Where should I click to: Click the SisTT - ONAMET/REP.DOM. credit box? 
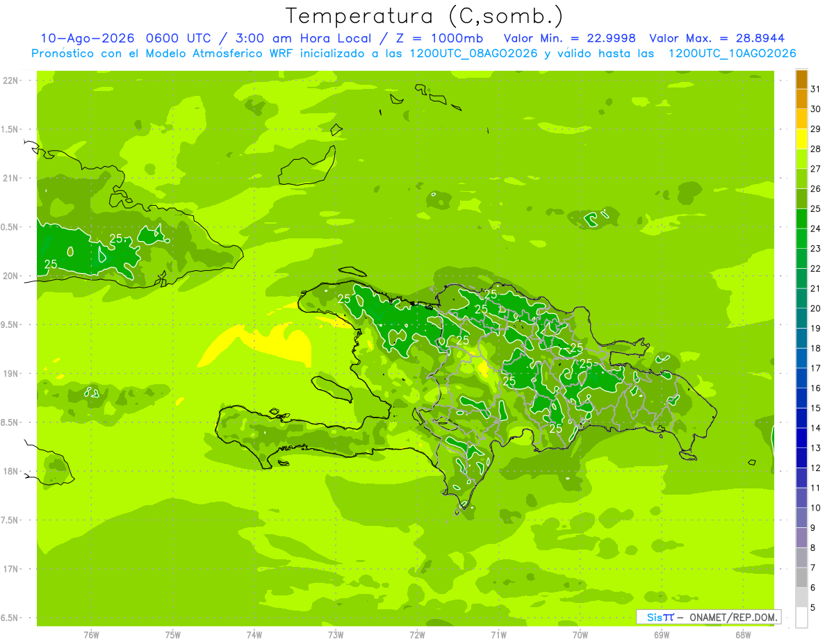point(708,617)
